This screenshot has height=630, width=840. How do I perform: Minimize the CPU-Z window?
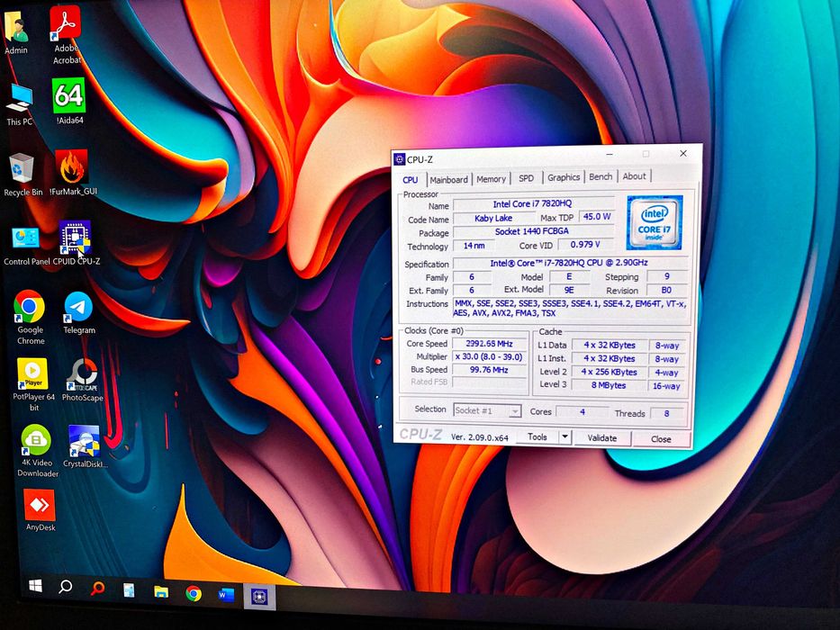610,154
